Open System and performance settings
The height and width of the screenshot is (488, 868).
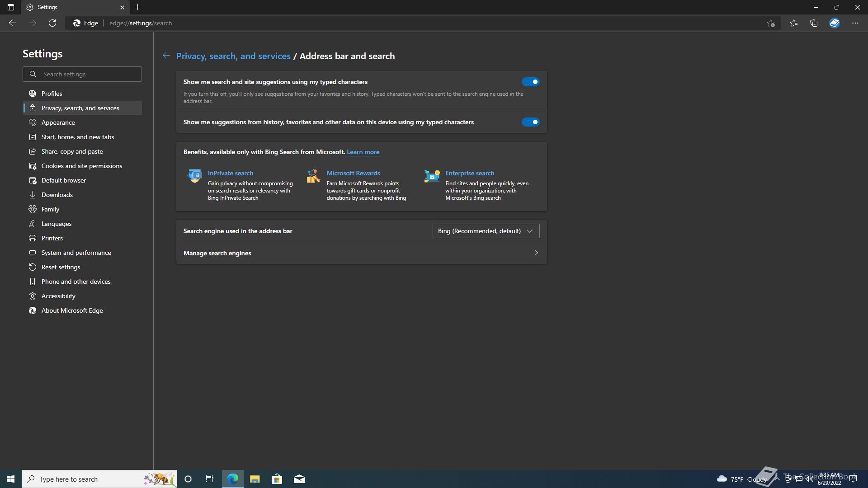pyautogui.click(x=82, y=253)
